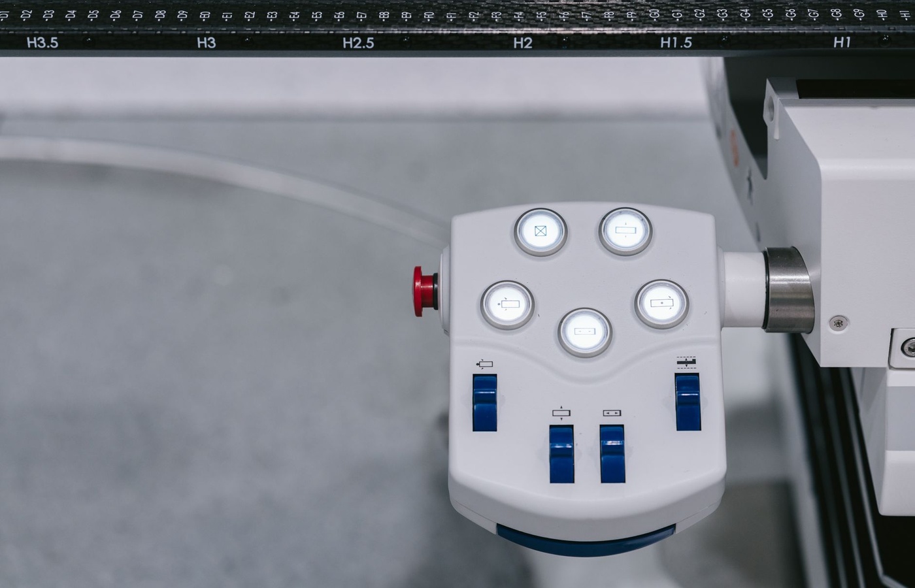
Task: Grab the metal collar ring on the arm
Action: (x=788, y=289)
